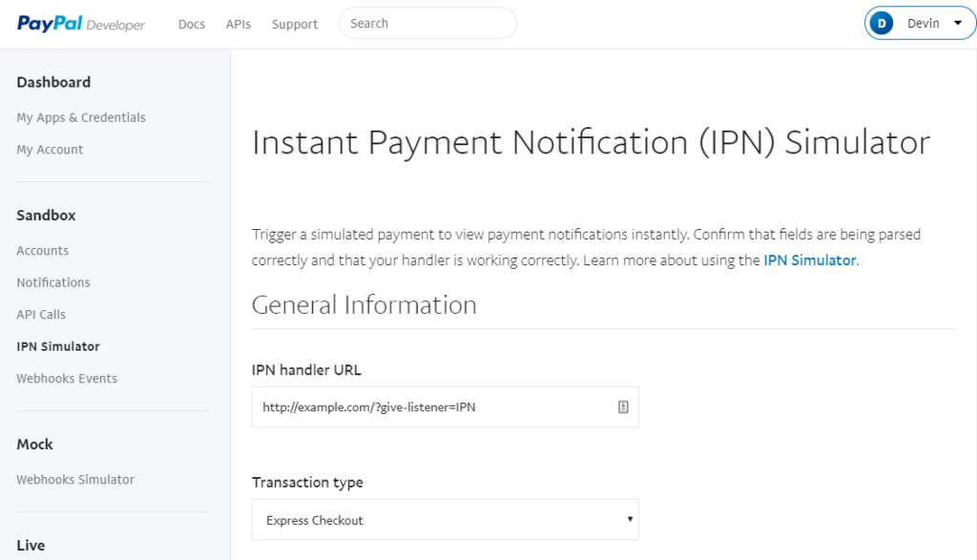Open the Support menu
This screenshot has width=977, height=560.
click(295, 24)
